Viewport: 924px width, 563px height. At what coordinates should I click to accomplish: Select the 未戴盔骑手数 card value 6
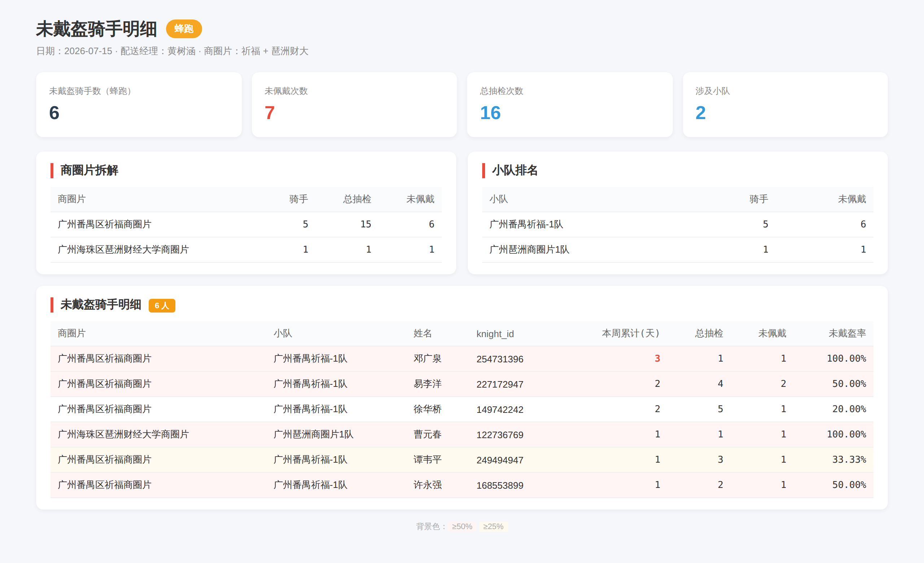(55, 113)
